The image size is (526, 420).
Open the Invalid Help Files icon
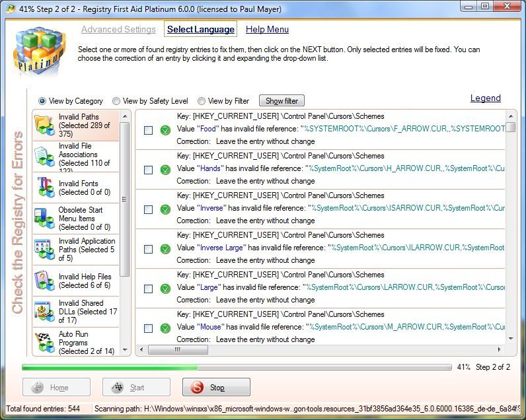click(44, 280)
